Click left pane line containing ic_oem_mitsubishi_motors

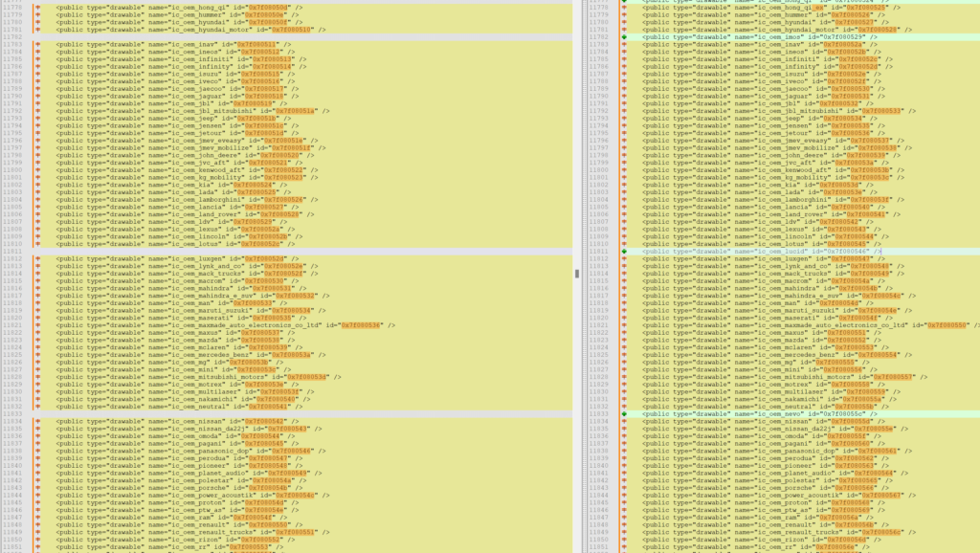pyautogui.click(x=199, y=377)
